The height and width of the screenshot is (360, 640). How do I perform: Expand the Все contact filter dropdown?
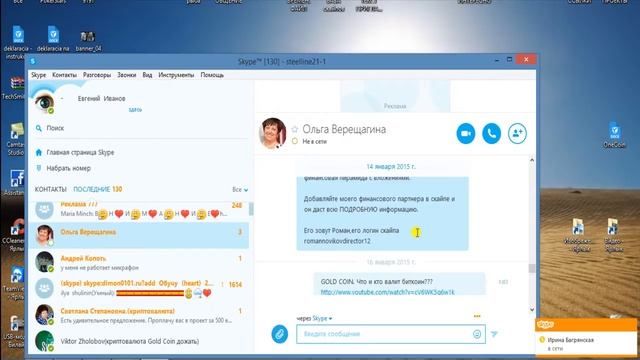(240, 190)
